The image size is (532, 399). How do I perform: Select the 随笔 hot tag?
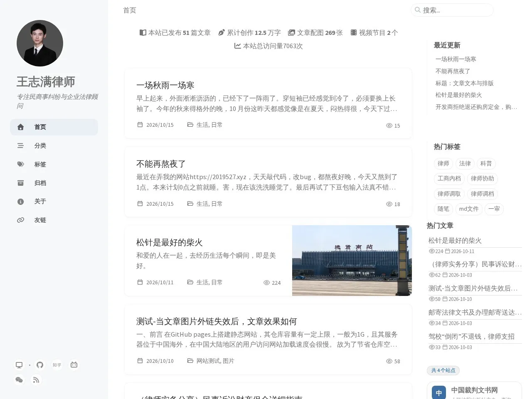(443, 209)
